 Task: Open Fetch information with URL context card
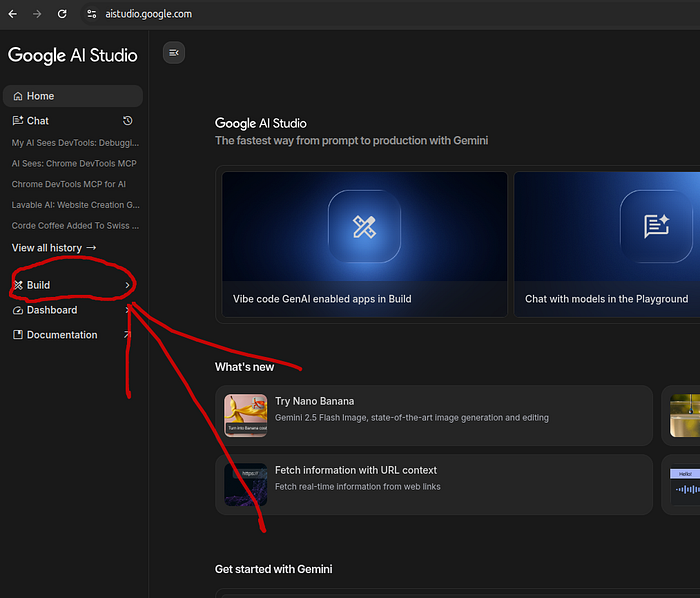434,485
